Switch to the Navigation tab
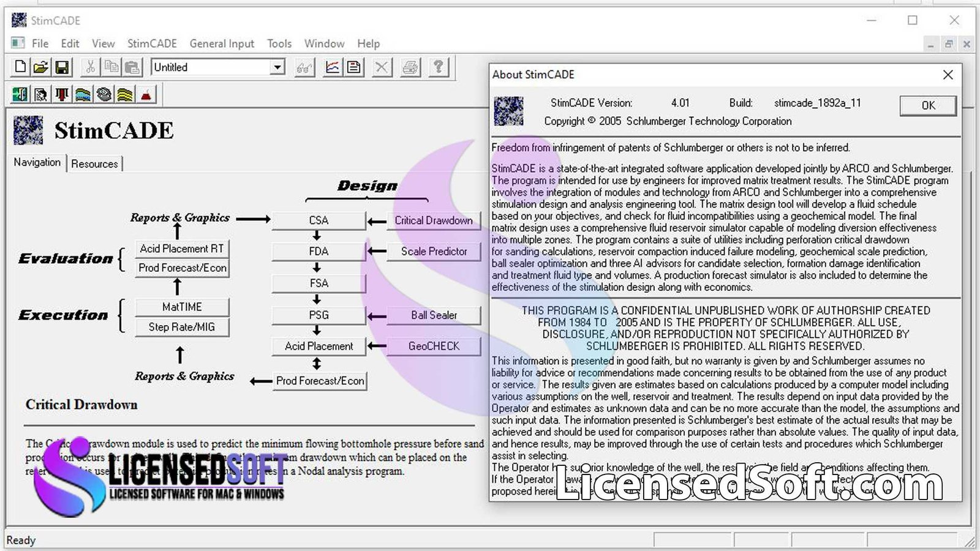Screen dimensions: 980x551 pyautogui.click(x=37, y=162)
